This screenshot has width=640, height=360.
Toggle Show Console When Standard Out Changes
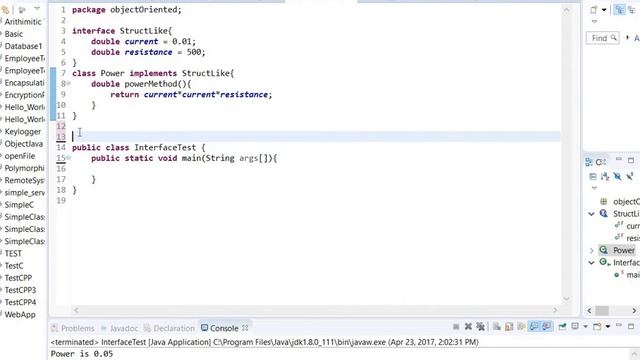click(533, 327)
